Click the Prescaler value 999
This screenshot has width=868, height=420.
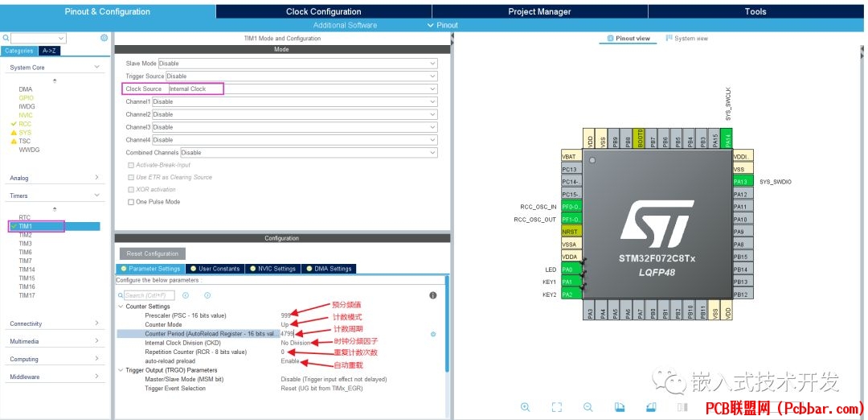285,316
